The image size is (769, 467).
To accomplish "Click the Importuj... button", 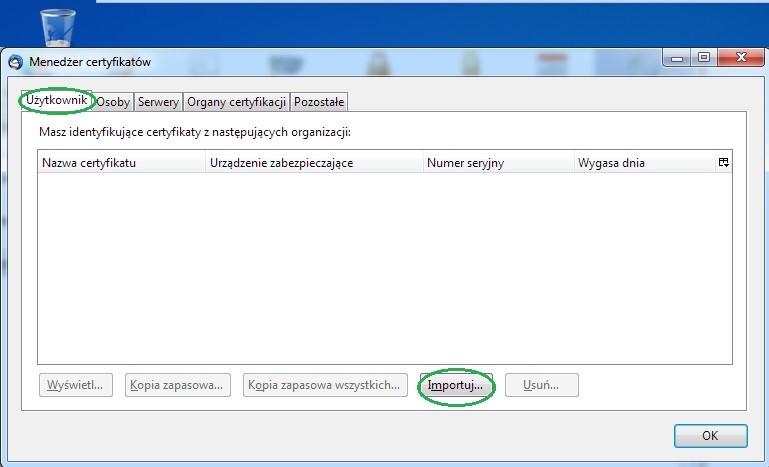I will [455, 385].
